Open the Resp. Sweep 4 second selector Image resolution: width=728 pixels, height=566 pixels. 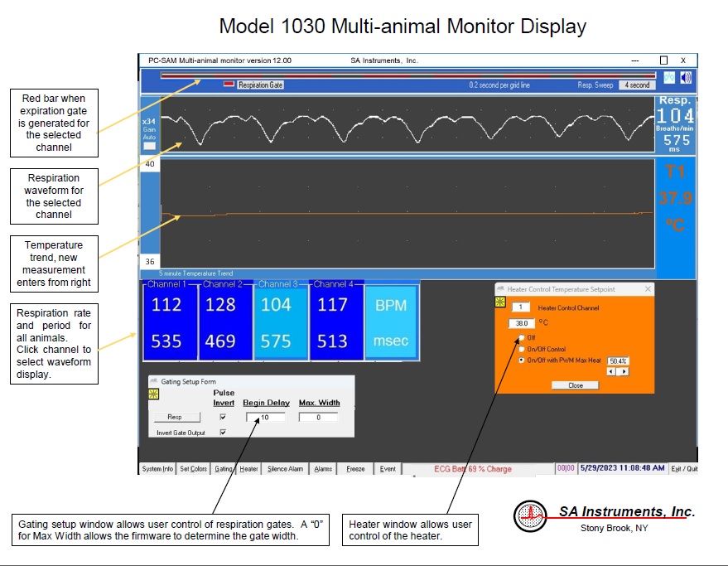[x=637, y=85]
